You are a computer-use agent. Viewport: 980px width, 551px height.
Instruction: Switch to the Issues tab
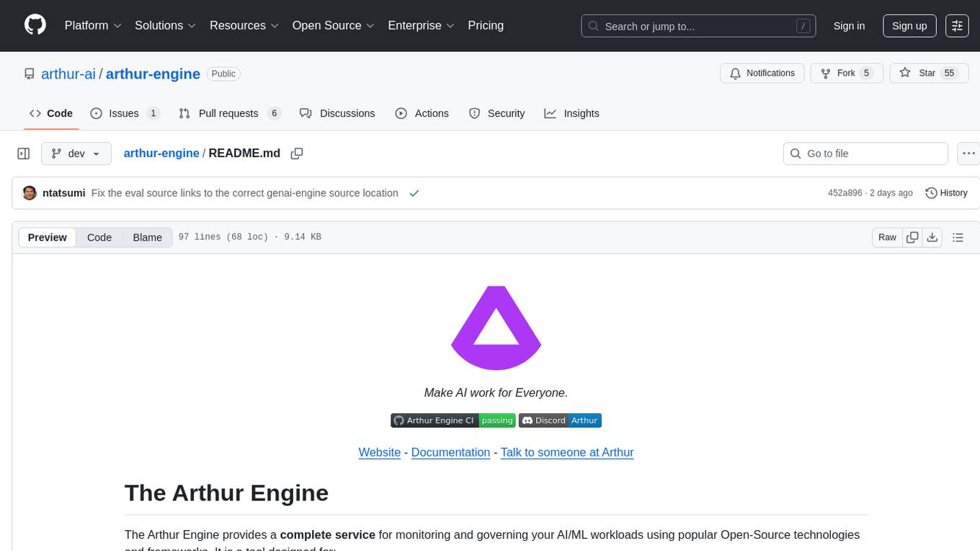(125, 113)
